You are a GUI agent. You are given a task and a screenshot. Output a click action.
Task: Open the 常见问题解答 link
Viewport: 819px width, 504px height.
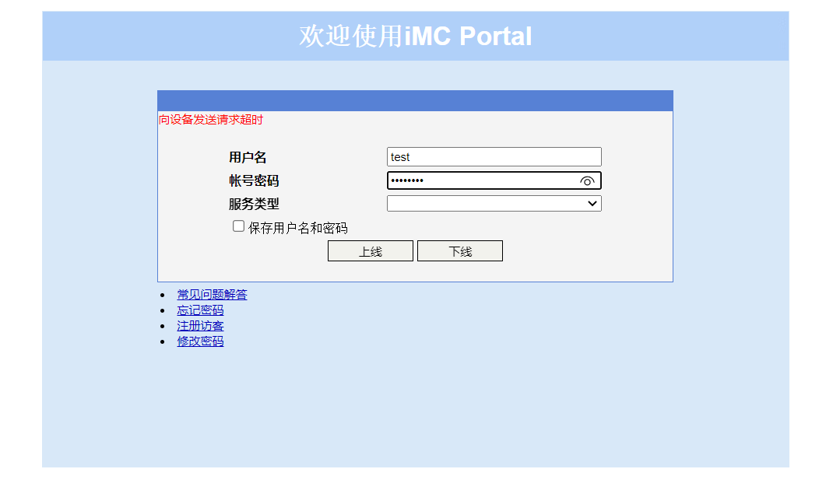click(x=212, y=295)
